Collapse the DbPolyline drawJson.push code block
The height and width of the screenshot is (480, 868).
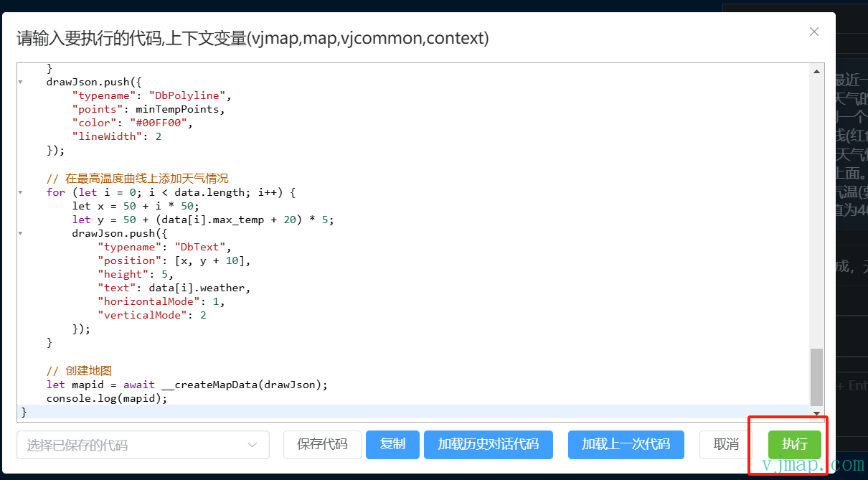coord(21,82)
